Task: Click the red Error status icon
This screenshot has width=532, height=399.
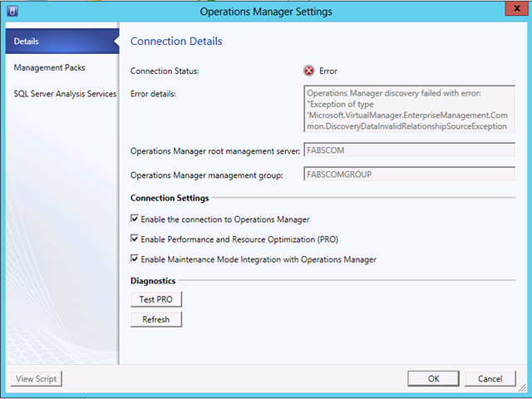Action: [308, 71]
